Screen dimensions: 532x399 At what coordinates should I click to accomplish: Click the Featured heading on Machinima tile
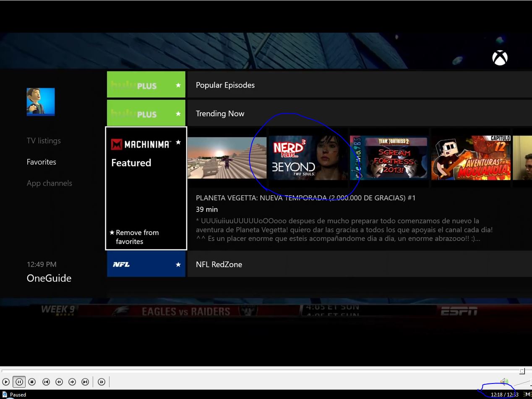point(131,163)
